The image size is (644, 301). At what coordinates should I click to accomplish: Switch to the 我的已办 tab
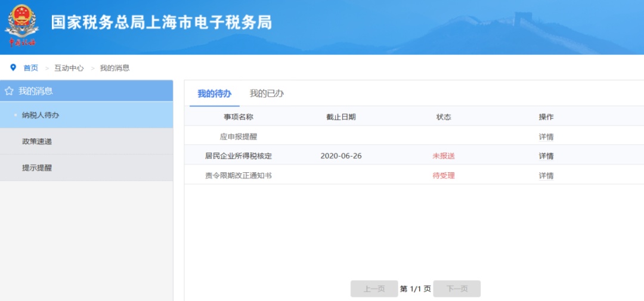[x=267, y=94]
